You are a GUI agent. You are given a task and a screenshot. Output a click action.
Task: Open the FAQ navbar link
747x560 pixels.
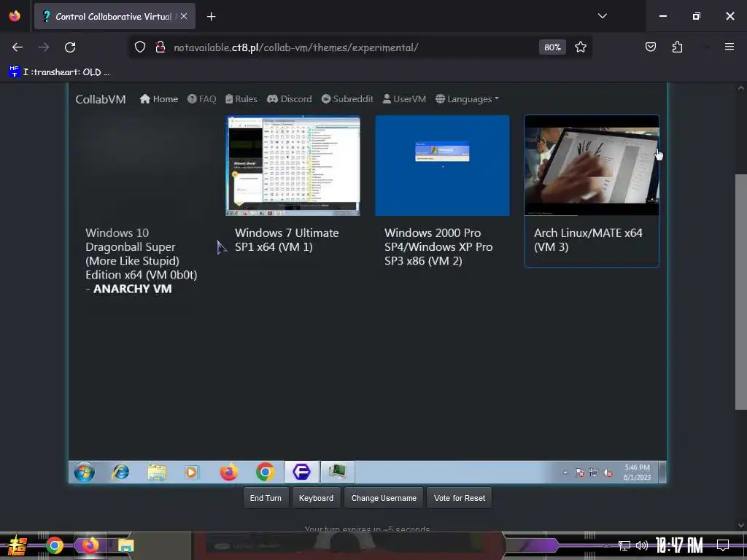(201, 99)
